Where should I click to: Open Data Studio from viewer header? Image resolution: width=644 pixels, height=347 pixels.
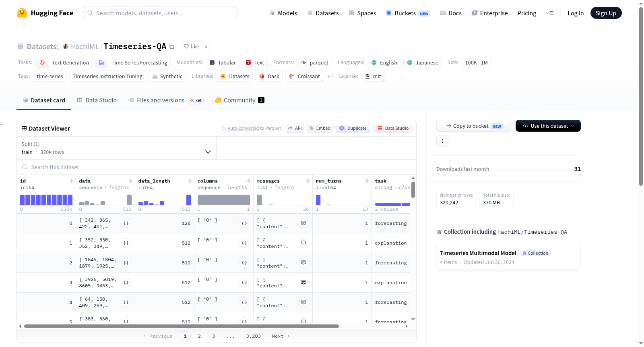pyautogui.click(x=393, y=128)
